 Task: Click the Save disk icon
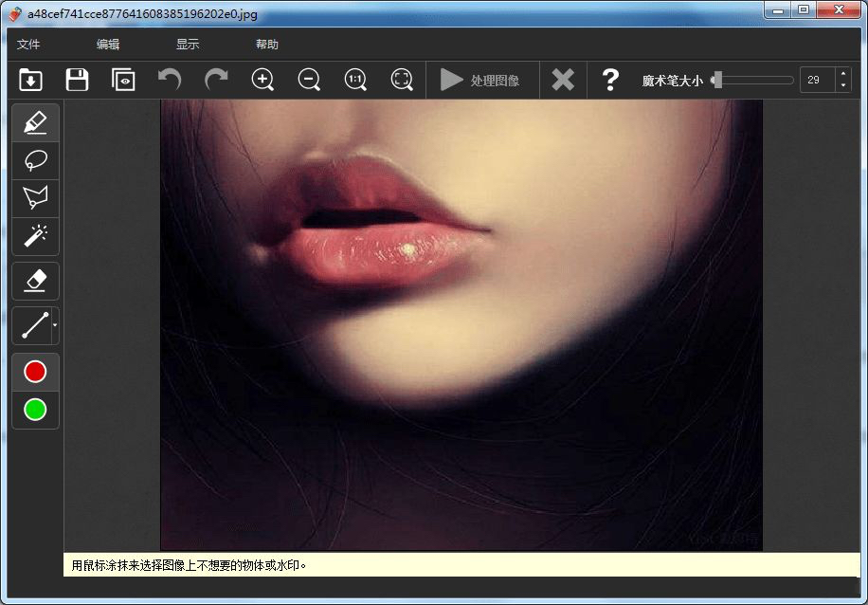pos(77,80)
